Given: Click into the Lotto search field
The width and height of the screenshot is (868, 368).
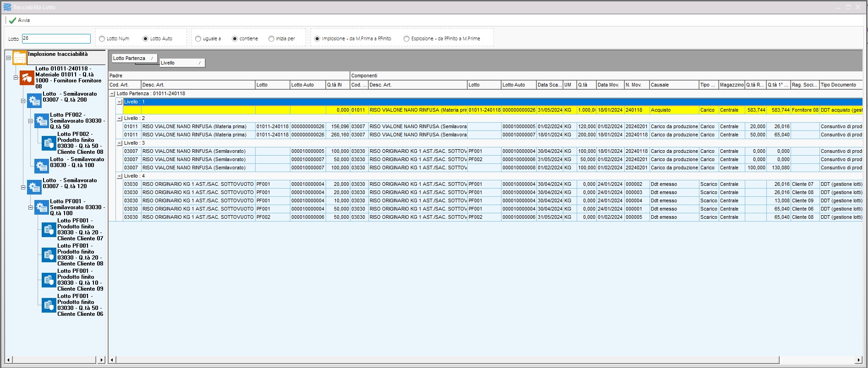Looking at the screenshot, I should 56,38.
